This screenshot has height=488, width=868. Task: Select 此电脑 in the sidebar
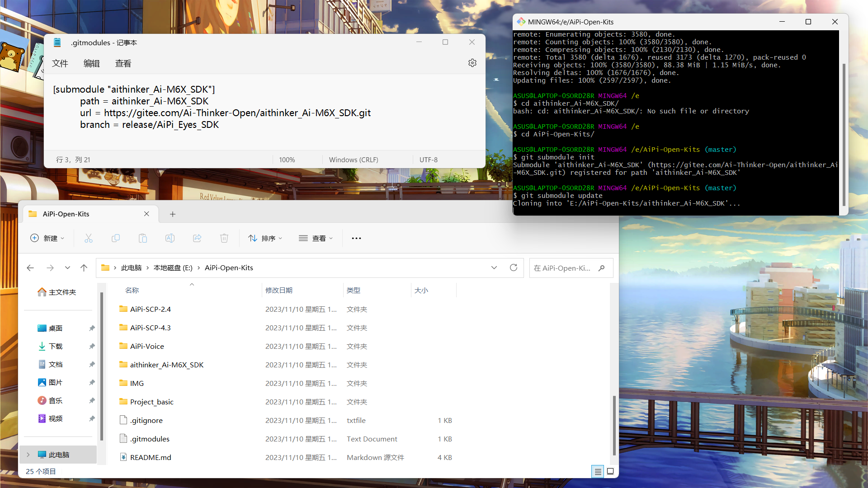(58, 455)
